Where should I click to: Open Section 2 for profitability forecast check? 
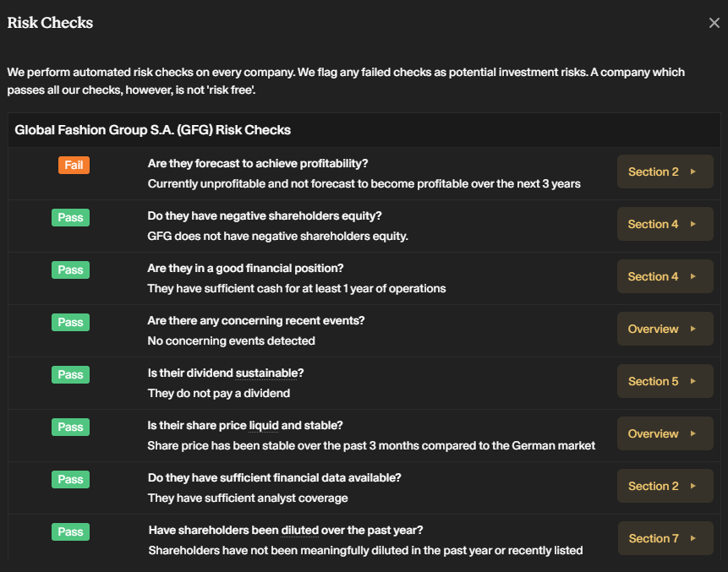[665, 172]
